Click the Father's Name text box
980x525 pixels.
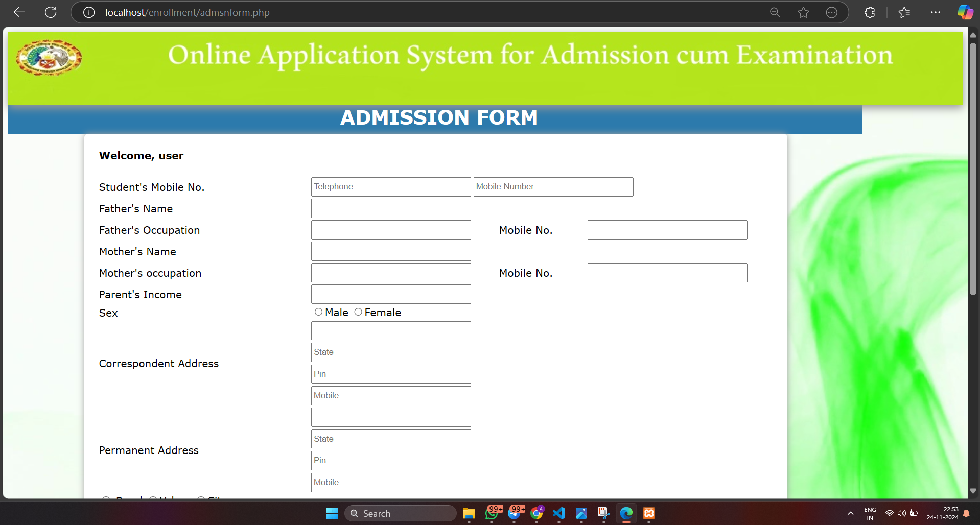coord(390,208)
